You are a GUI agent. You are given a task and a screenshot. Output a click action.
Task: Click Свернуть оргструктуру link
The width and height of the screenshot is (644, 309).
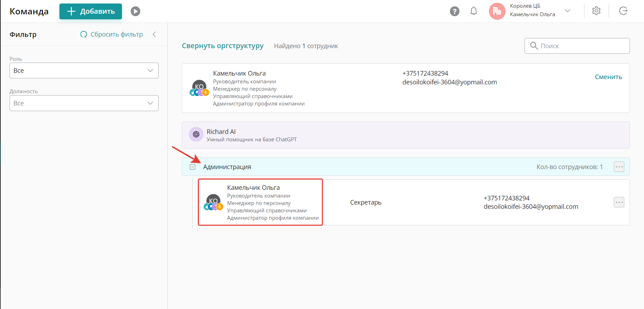pyautogui.click(x=223, y=46)
